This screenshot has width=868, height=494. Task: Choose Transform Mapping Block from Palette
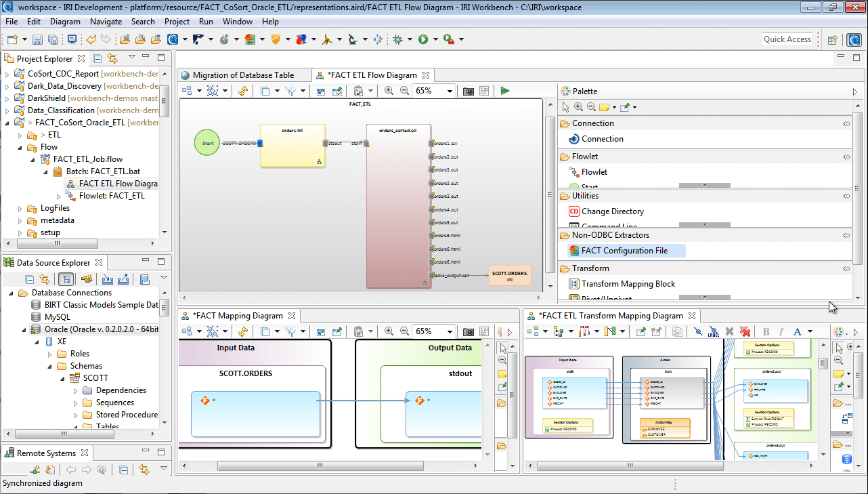point(628,284)
